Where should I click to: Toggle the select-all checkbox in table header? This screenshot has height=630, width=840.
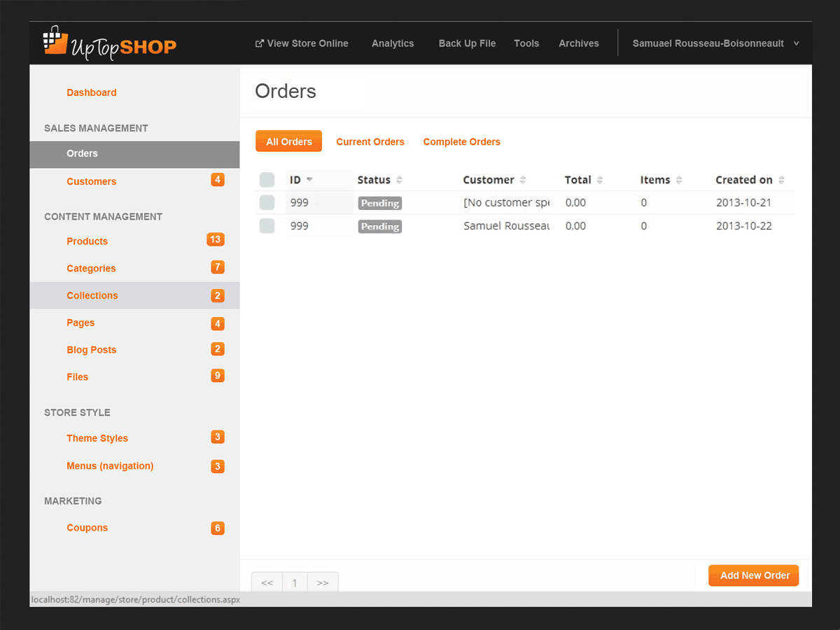pyautogui.click(x=267, y=180)
